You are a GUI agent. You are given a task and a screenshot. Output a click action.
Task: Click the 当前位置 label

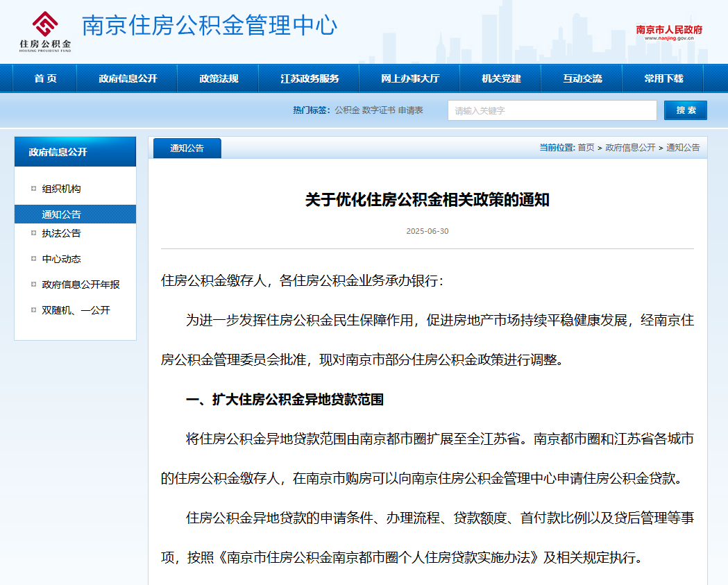[x=557, y=148]
